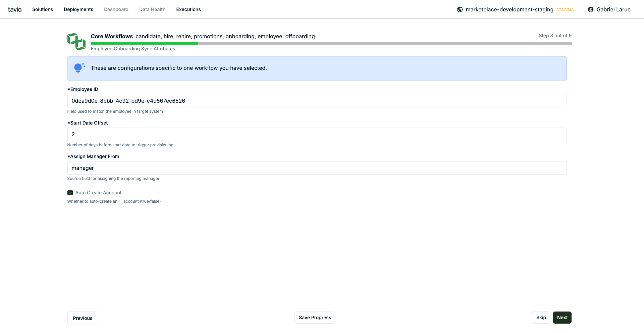
Task: Click Save Progress
Action: [x=315, y=318]
